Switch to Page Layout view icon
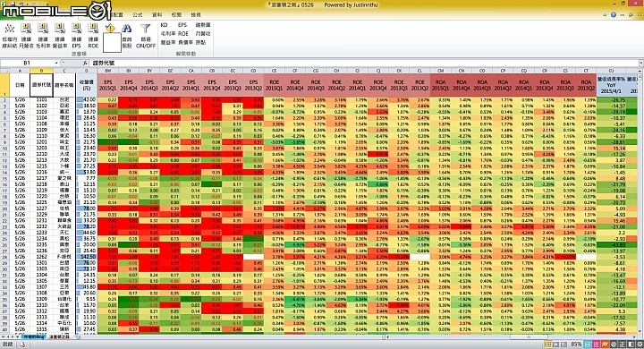The height and width of the screenshot is (349, 644). pyautogui.click(x=555, y=345)
